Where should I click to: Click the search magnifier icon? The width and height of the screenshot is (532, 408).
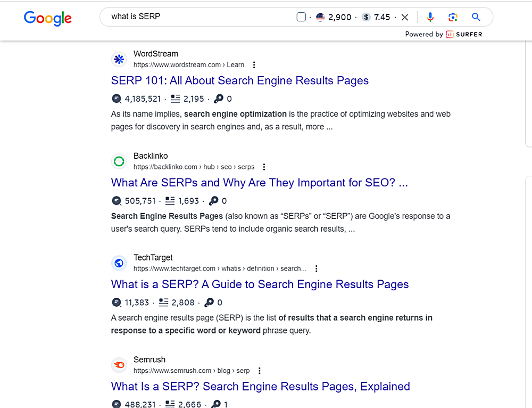click(476, 17)
